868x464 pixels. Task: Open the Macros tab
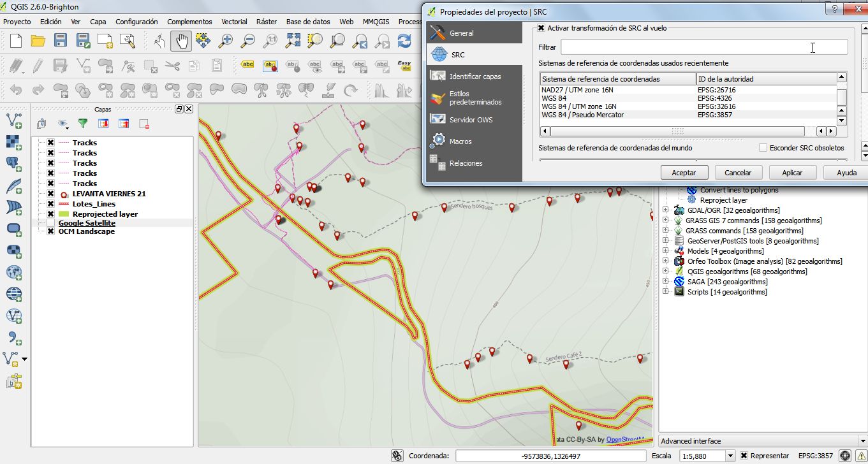tap(474, 141)
